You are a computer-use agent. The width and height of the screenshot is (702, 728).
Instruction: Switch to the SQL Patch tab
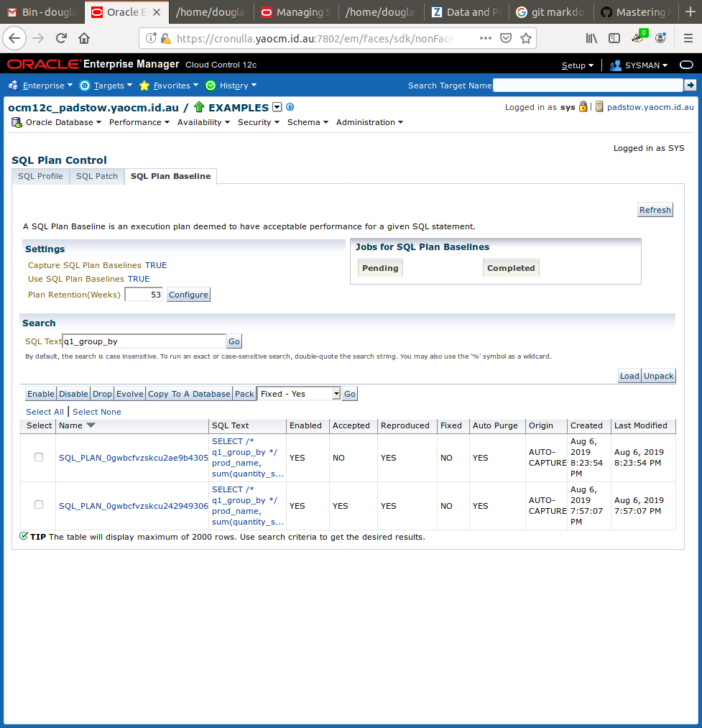coord(97,176)
